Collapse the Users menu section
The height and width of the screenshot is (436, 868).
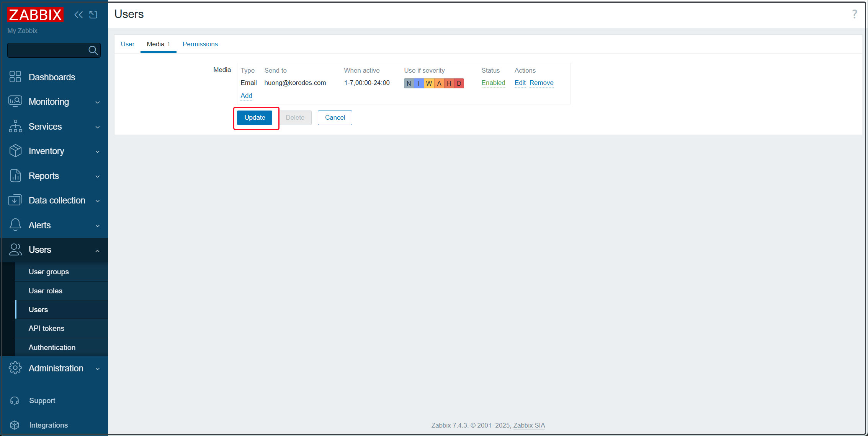pyautogui.click(x=98, y=251)
